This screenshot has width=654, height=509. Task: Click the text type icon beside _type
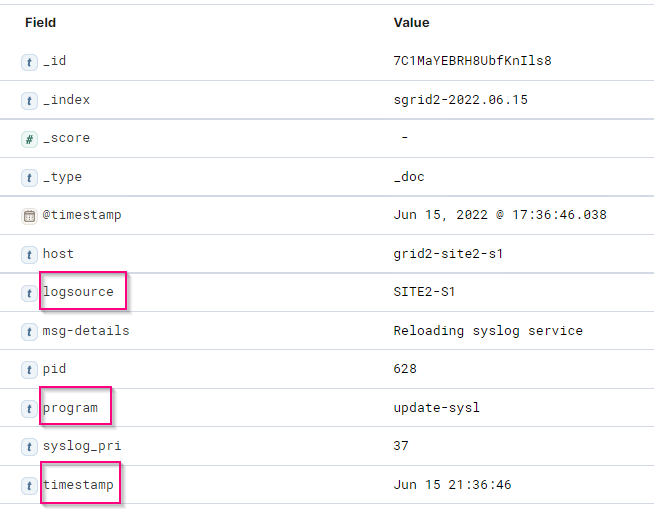pos(29,177)
